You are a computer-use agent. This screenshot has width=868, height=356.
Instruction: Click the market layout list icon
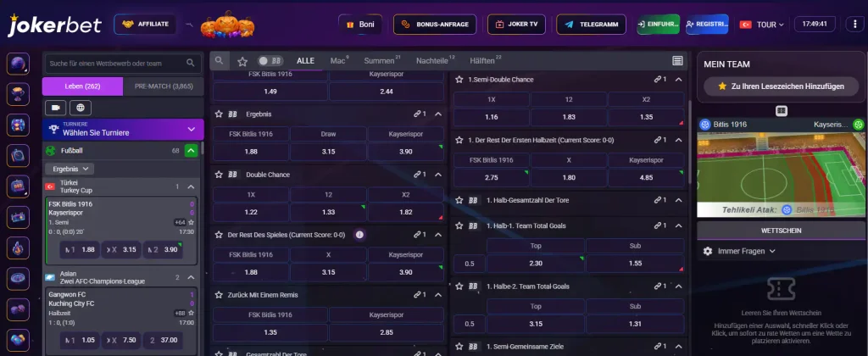point(677,61)
